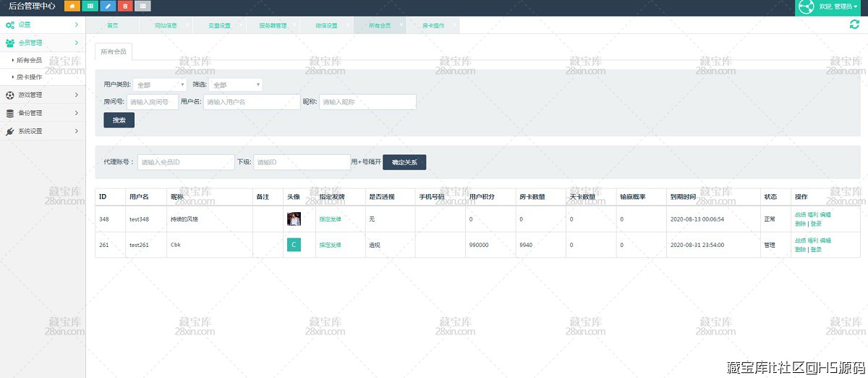
Task: Switch to the 变量设置 tab
Action: (219, 25)
